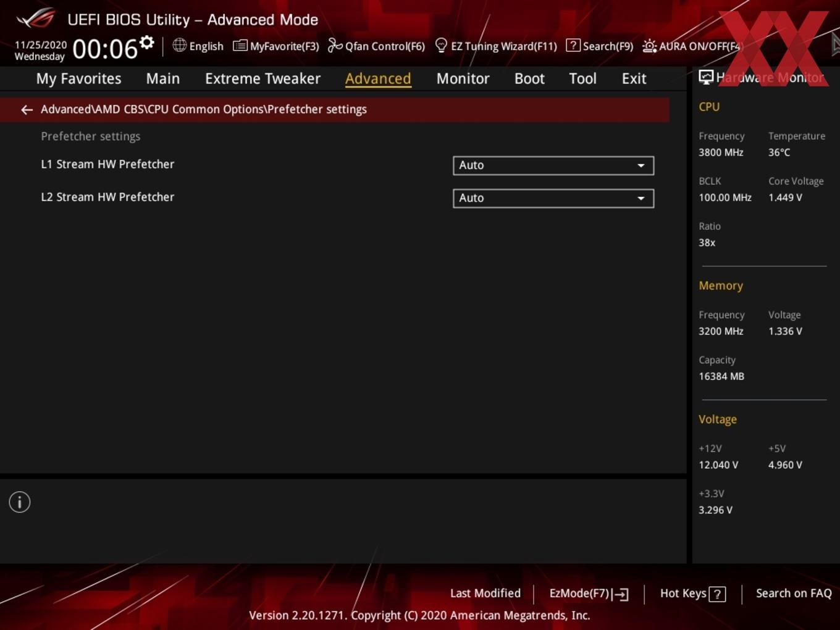The height and width of the screenshot is (630, 840).
Task: Click the globe language icon
Action: 179,45
